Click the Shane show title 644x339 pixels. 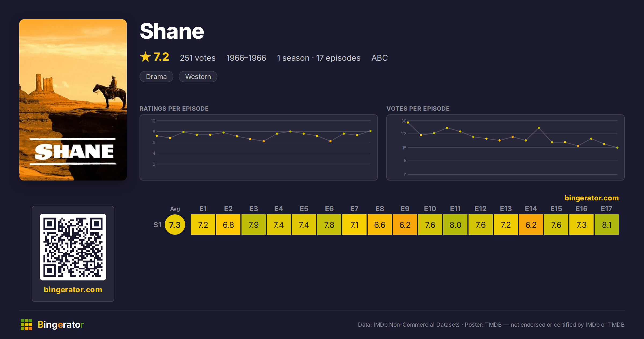pyautogui.click(x=172, y=31)
